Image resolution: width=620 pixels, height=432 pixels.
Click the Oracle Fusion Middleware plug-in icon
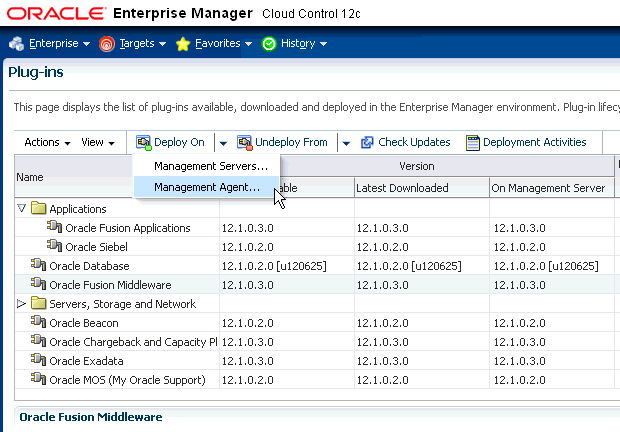[38, 283]
